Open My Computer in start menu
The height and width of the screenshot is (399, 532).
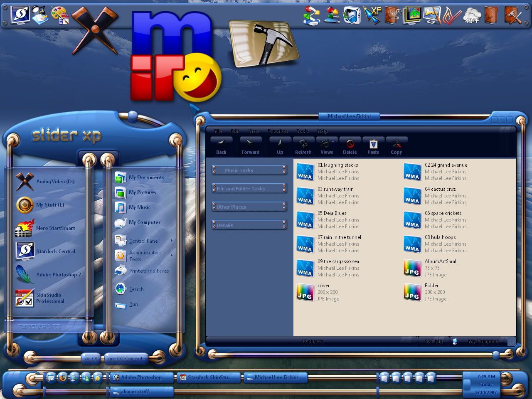[x=138, y=222]
